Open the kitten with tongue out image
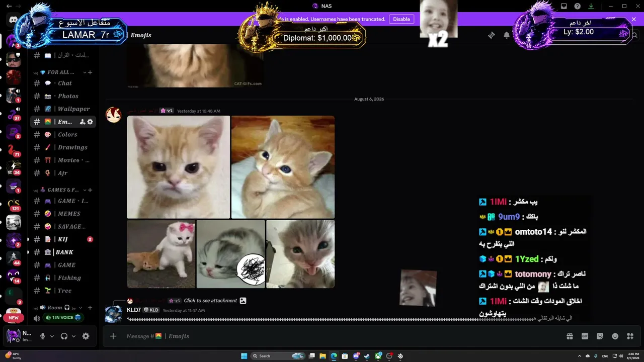This screenshot has width=644, height=362. (300, 254)
